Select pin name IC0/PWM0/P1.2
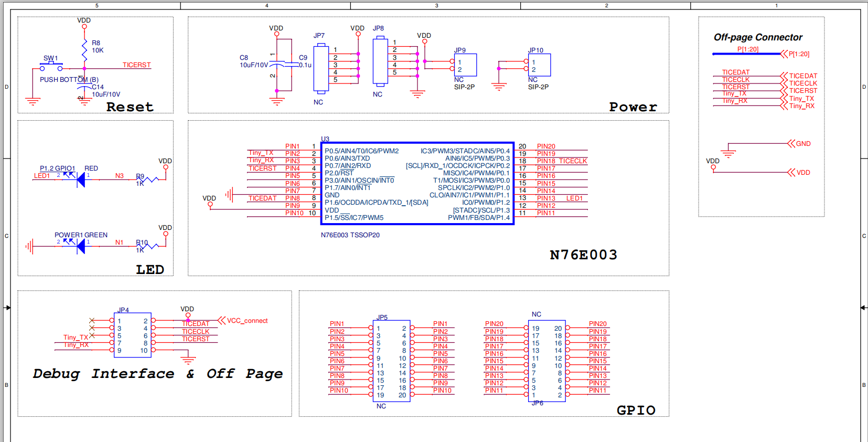The height and width of the screenshot is (442, 868). tap(486, 203)
